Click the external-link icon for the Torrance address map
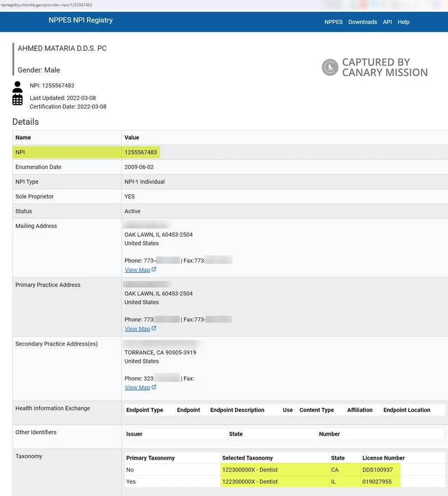The height and width of the screenshot is (496, 448). tap(153, 387)
